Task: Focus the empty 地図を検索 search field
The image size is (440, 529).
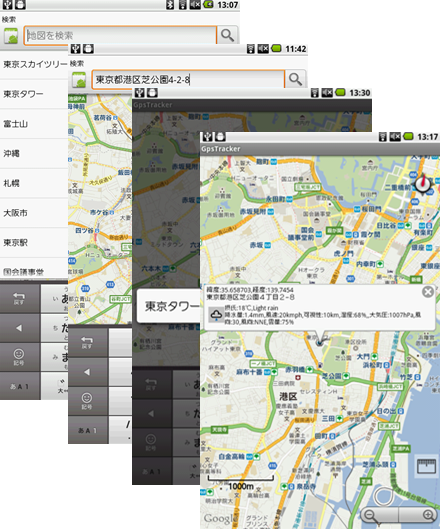Action: point(120,35)
